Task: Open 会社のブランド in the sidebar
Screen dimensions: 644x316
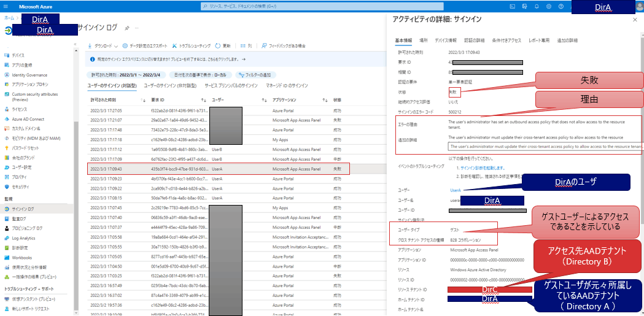Action: click(23, 158)
